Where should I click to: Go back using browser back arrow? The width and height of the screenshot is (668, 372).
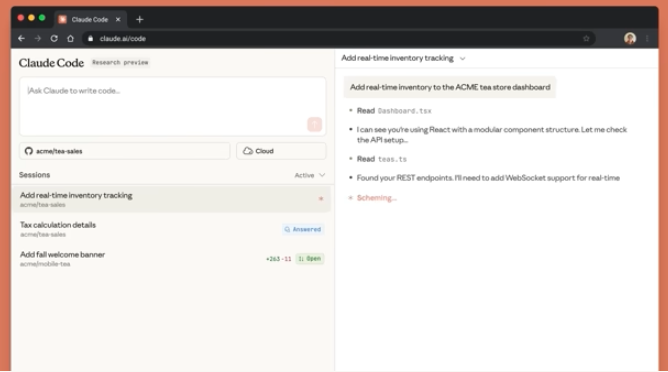coord(21,38)
